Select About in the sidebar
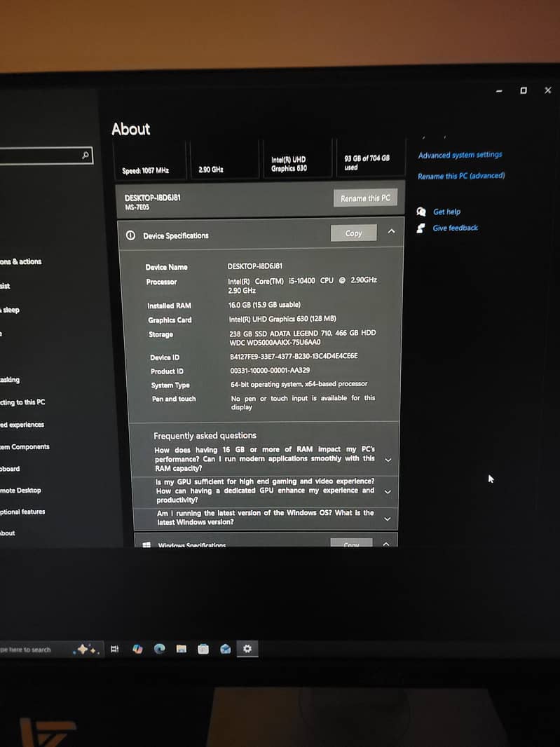 point(8,533)
